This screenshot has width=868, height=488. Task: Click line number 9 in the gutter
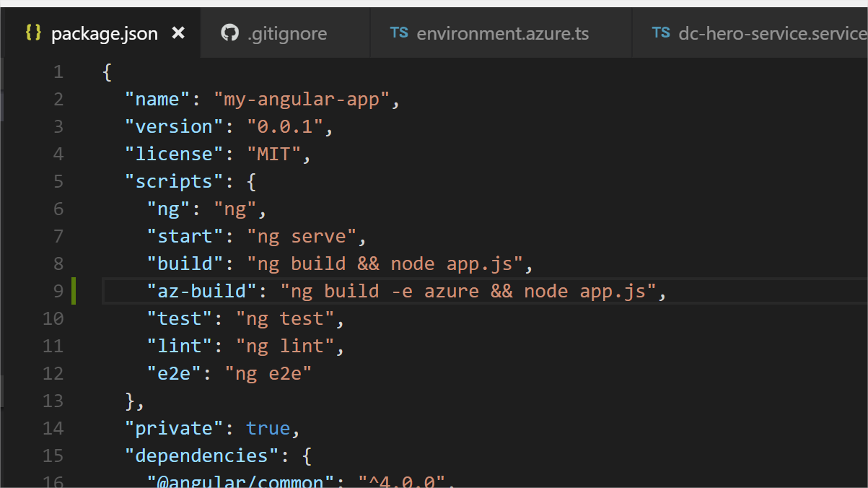click(x=58, y=290)
